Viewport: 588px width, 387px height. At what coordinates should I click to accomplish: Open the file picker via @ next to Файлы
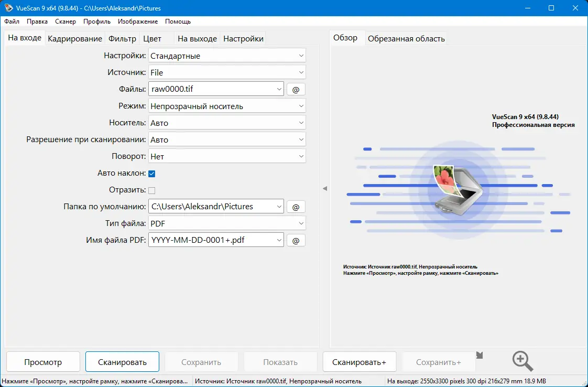click(x=296, y=89)
